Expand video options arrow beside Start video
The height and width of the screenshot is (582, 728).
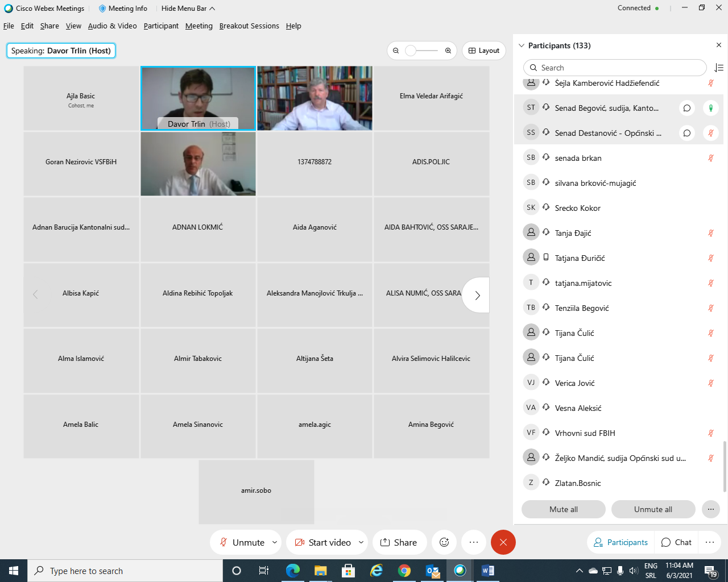[x=361, y=542]
